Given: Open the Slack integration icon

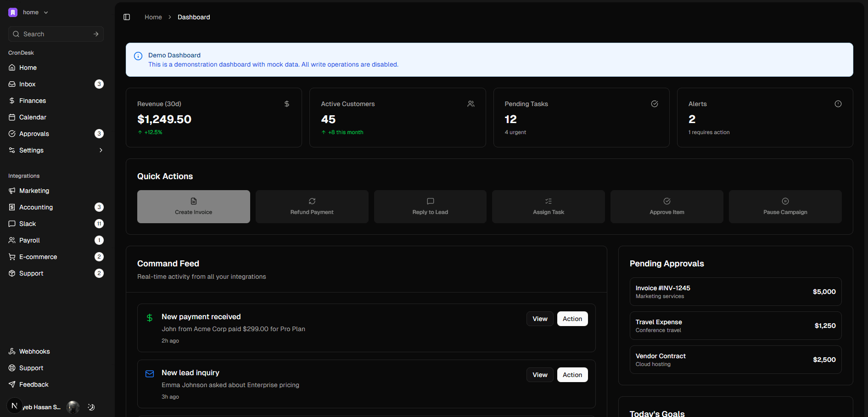Looking at the screenshot, I should pyautogui.click(x=12, y=224).
